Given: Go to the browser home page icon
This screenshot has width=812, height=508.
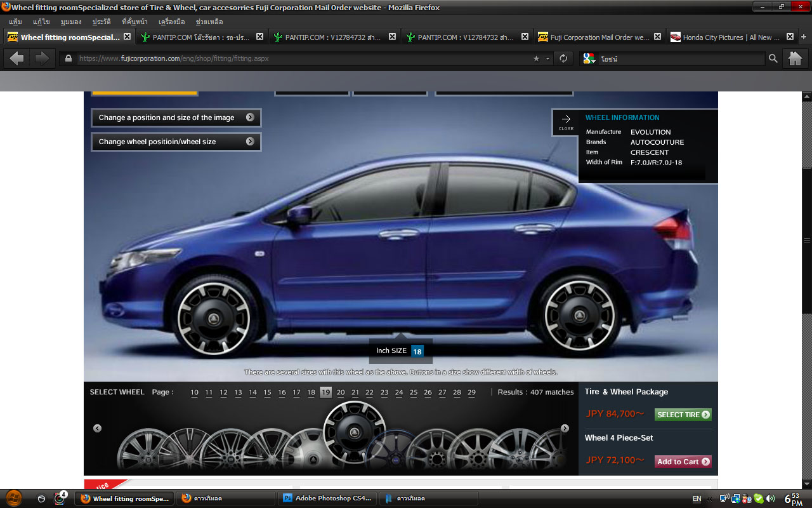Looking at the screenshot, I should pyautogui.click(x=795, y=58).
